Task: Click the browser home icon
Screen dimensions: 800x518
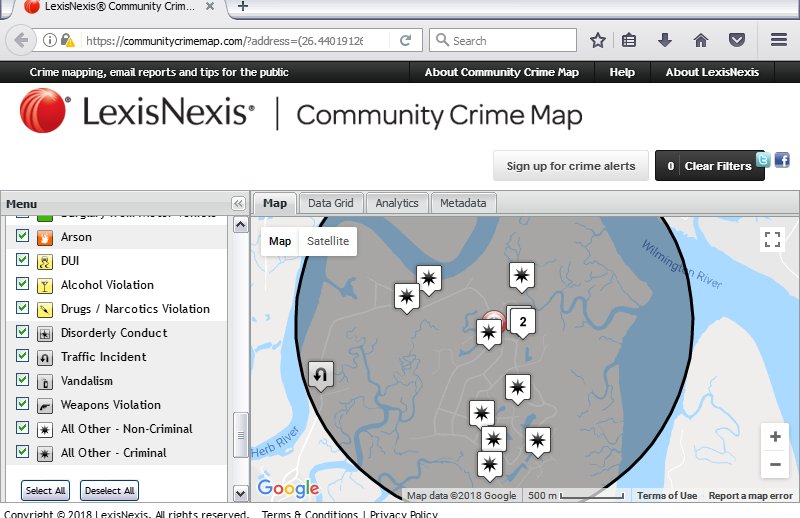Action: (701, 41)
